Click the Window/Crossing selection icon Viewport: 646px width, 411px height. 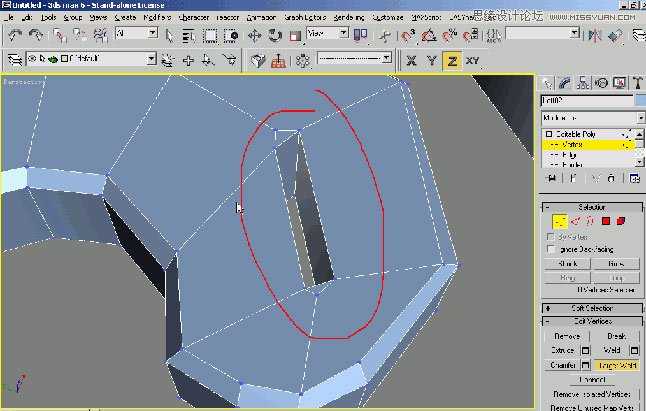231,36
